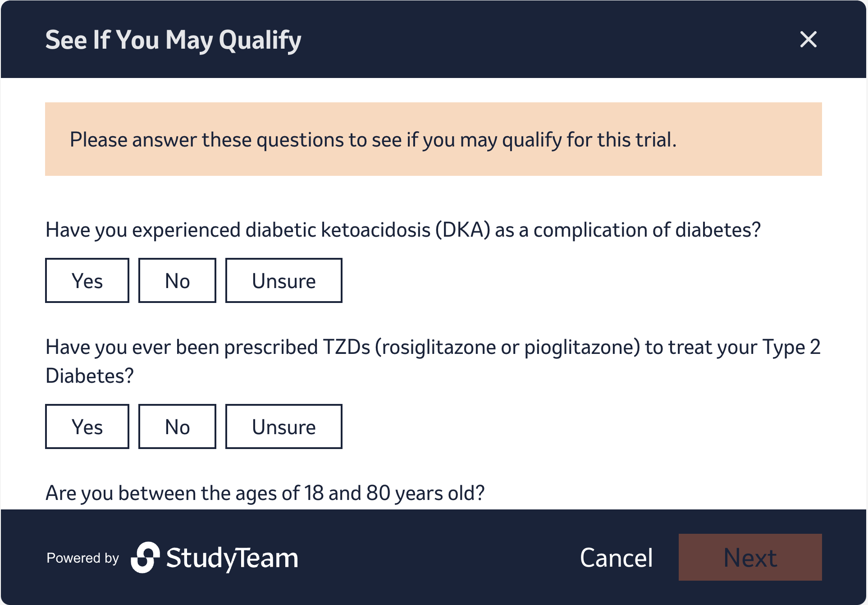
Task: Click the StudyTeam swirl logo icon
Action: [x=145, y=558]
